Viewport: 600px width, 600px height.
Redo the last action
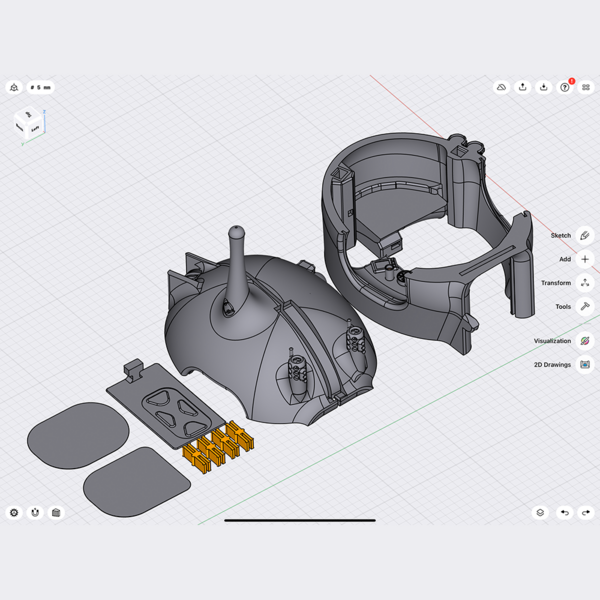pos(585,512)
